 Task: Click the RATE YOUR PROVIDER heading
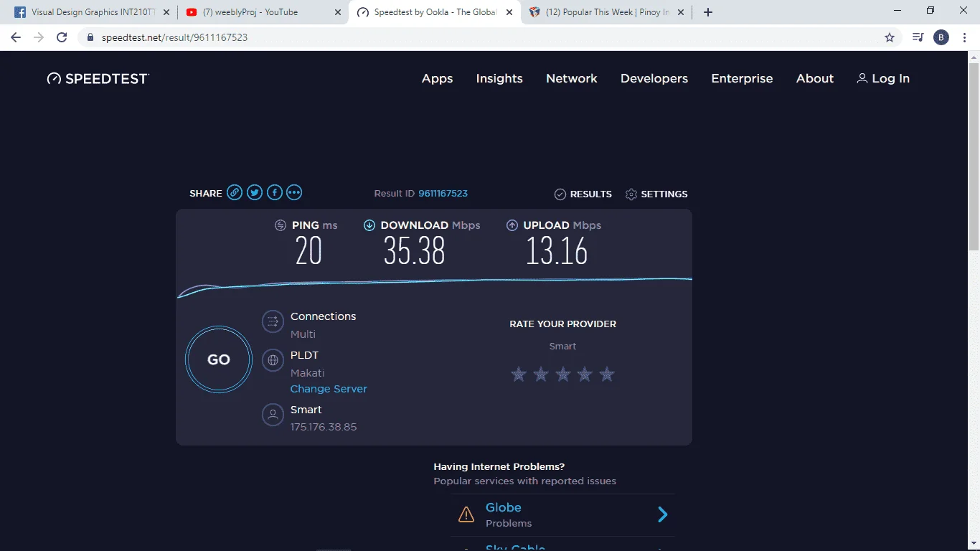tap(563, 324)
